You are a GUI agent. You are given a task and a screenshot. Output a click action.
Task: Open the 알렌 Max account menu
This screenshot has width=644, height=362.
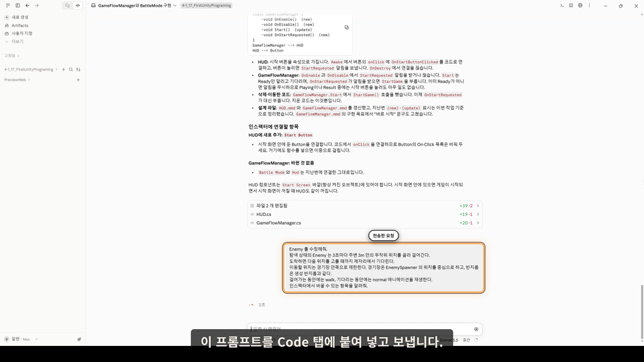21,339
